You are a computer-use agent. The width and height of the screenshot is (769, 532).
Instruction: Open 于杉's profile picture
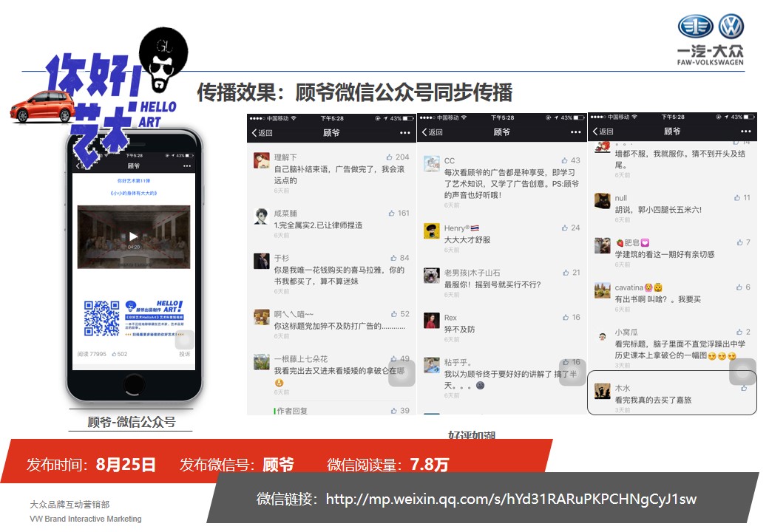(x=262, y=261)
